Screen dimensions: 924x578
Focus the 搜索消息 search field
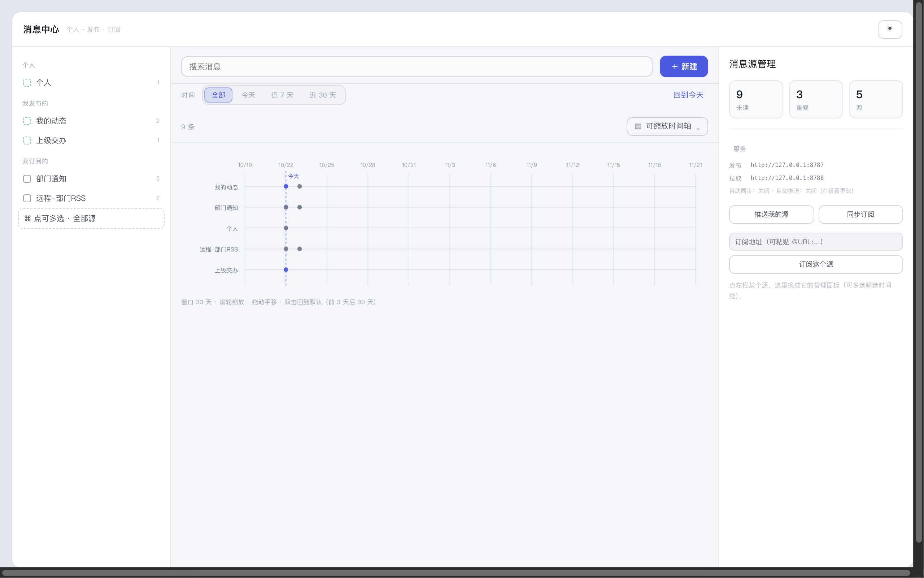click(x=417, y=66)
